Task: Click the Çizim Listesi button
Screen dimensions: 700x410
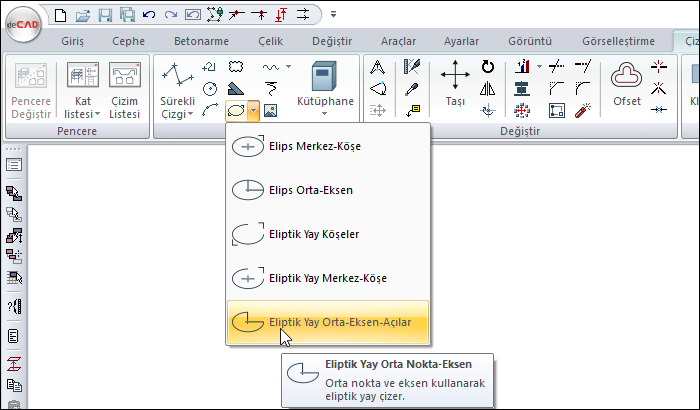Action: click(124, 91)
